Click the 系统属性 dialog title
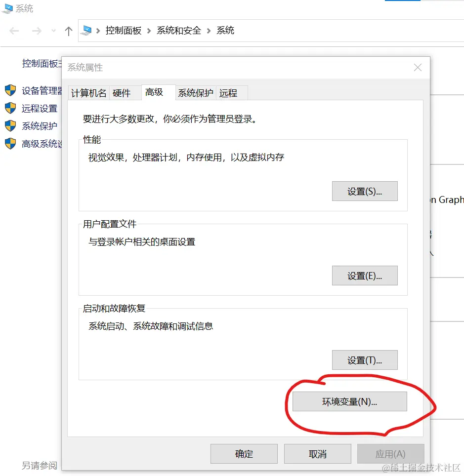The image size is (464, 476). click(85, 67)
